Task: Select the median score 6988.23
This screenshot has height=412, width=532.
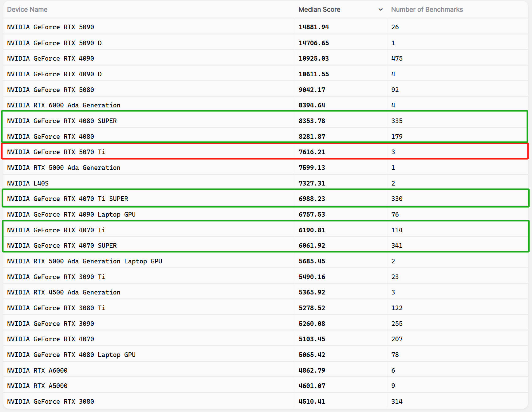Action: [x=312, y=199]
